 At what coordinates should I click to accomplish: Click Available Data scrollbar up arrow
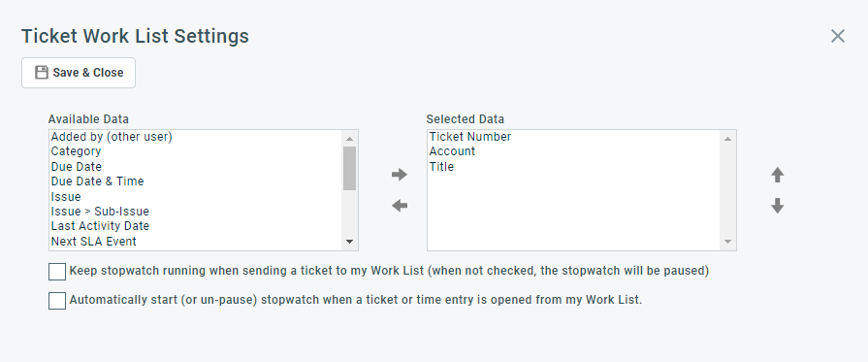point(349,139)
